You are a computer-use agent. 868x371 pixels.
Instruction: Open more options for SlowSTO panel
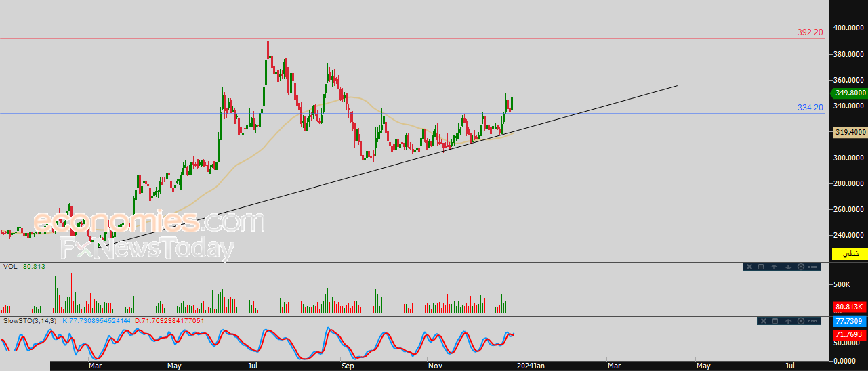pos(812,321)
